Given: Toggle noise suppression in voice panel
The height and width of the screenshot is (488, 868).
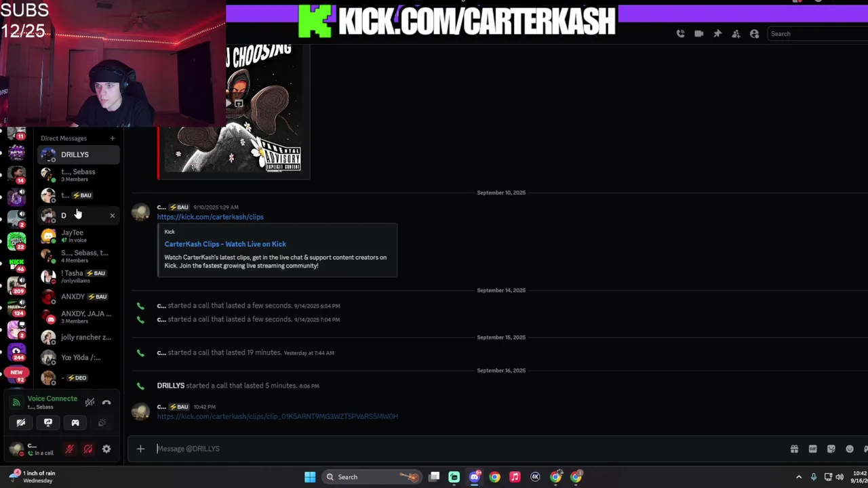Looking at the screenshot, I should [x=90, y=402].
